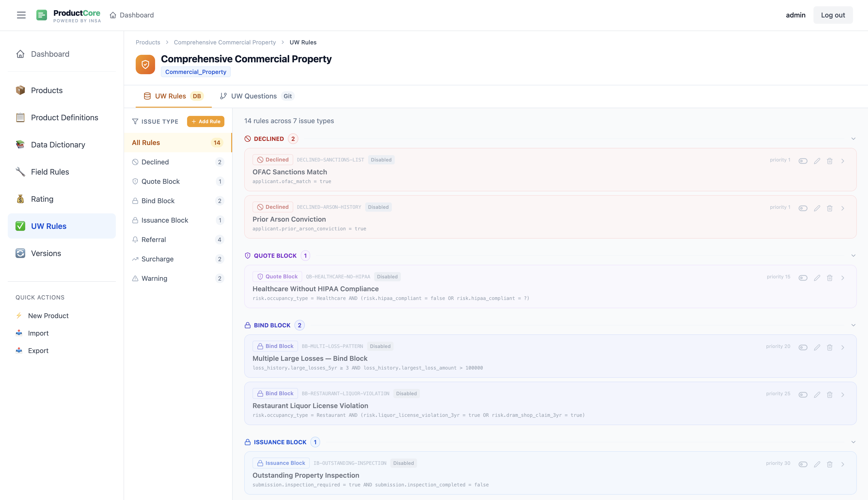Toggle Healthcare Without HIPAA rule enabled
Viewport: 868px width, 500px height.
point(803,278)
